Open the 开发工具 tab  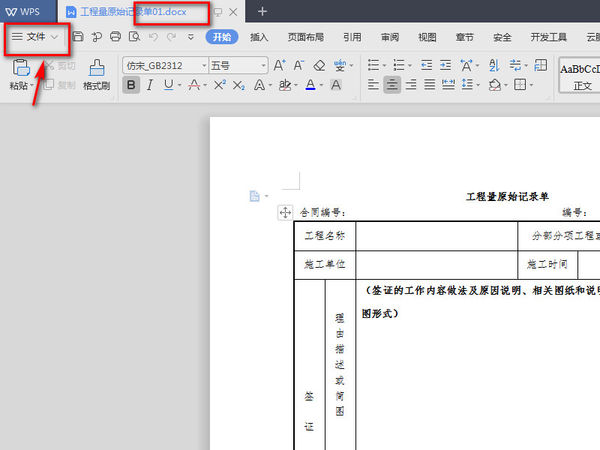pos(548,37)
